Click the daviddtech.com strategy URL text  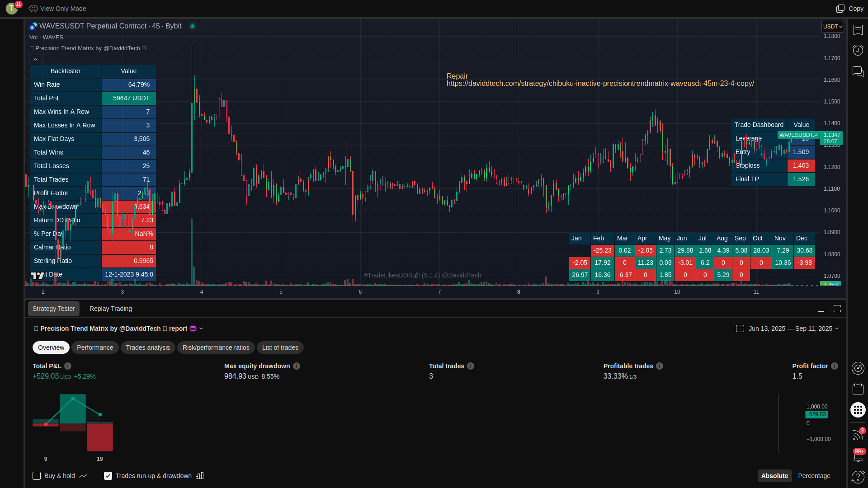pos(600,84)
